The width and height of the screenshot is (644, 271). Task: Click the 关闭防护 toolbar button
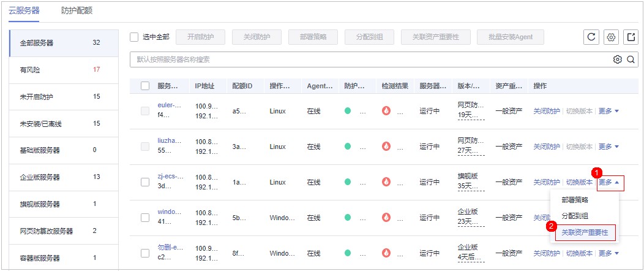[x=256, y=37]
